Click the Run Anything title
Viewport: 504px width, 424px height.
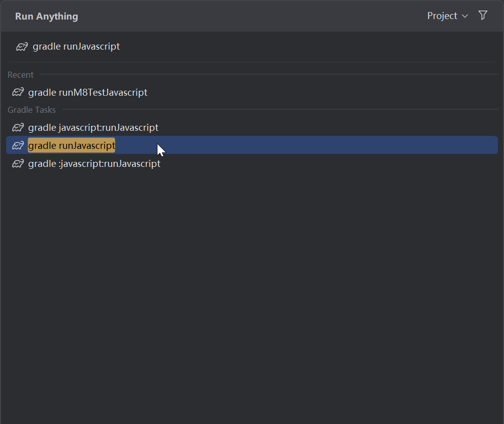tap(47, 17)
